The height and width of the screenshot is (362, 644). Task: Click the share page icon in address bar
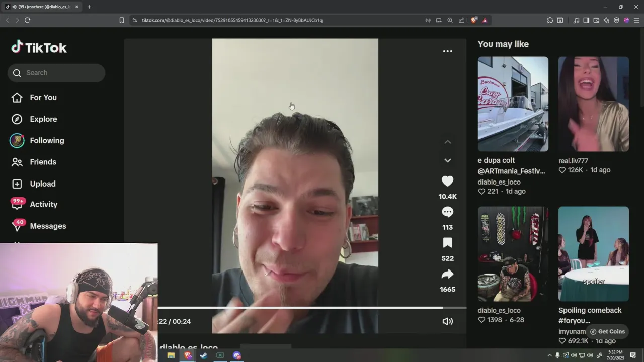(461, 20)
